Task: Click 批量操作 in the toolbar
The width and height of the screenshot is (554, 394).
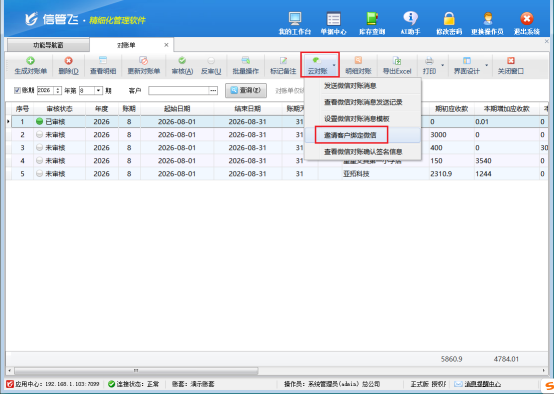Action: coord(246,66)
